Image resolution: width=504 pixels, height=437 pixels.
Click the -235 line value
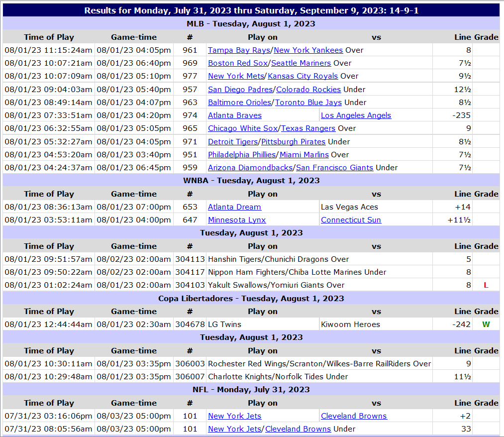[x=461, y=115]
